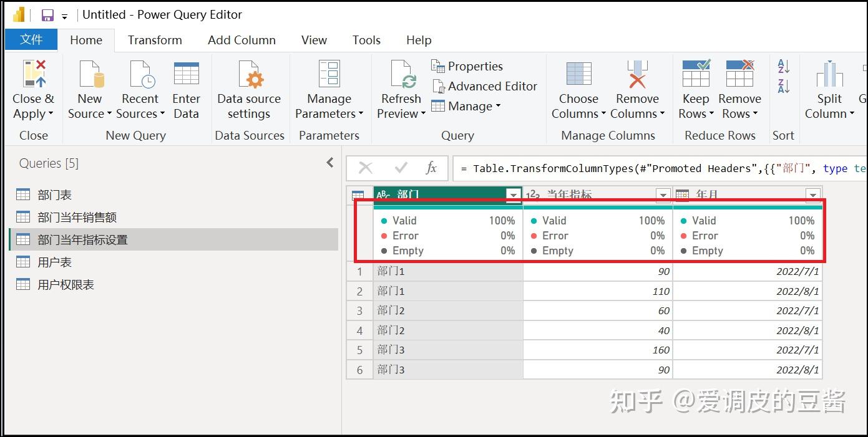This screenshot has height=437, width=868.
Task: Open the 部门 column filter dropdown
Action: click(x=513, y=194)
